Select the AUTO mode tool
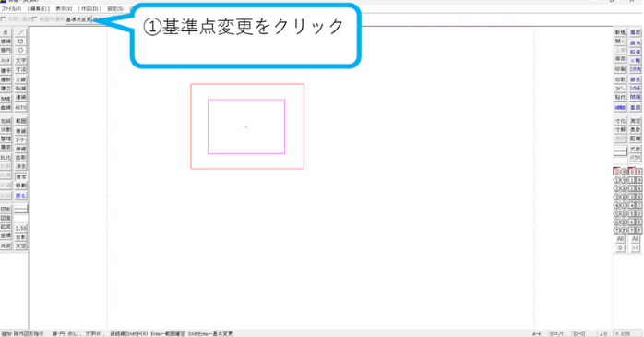The height and width of the screenshot is (337, 644). click(20, 108)
